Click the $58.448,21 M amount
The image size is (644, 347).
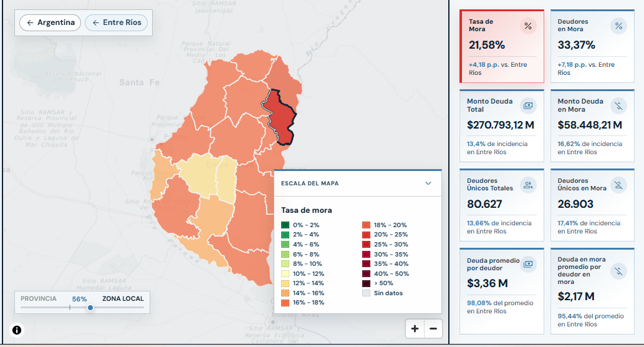(x=590, y=125)
